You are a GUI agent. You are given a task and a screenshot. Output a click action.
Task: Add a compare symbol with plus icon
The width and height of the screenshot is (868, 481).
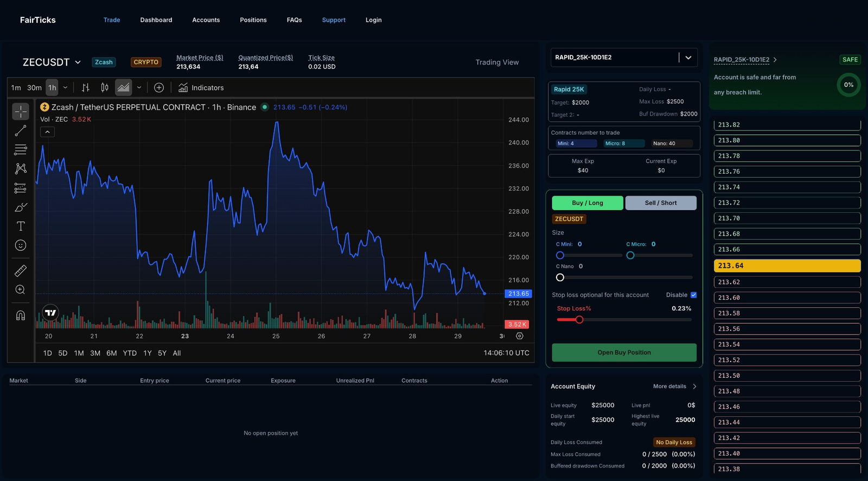point(159,87)
